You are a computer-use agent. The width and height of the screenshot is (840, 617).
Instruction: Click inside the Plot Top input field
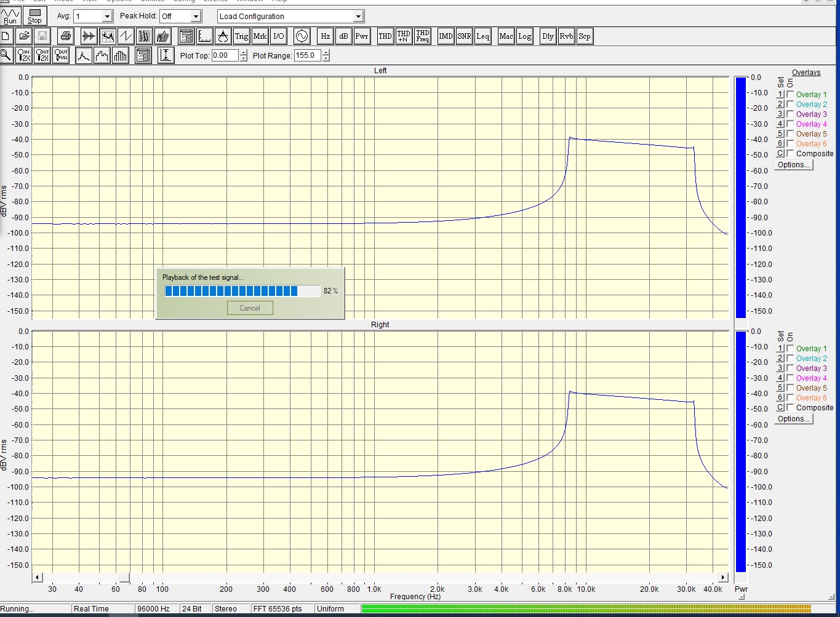coord(225,55)
